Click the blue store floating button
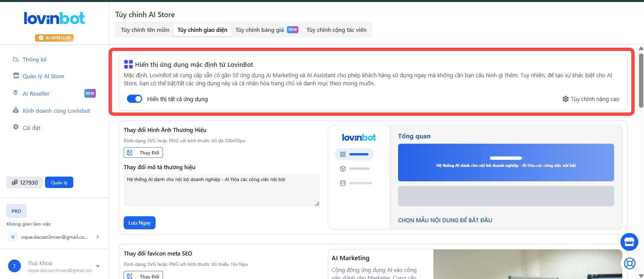 click(x=629, y=242)
